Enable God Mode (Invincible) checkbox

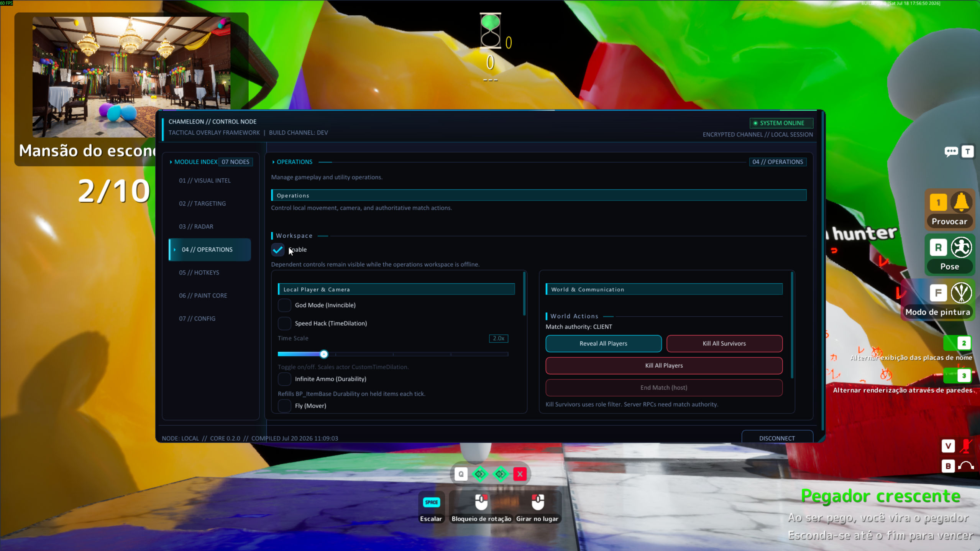[284, 305]
